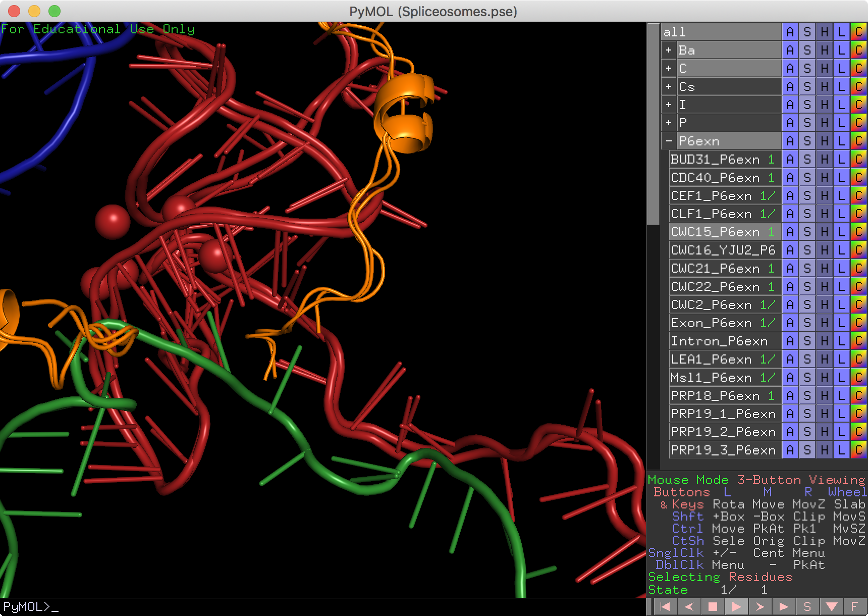Stop movie playback with the square button
The height and width of the screenshot is (616, 868).
tap(713, 606)
